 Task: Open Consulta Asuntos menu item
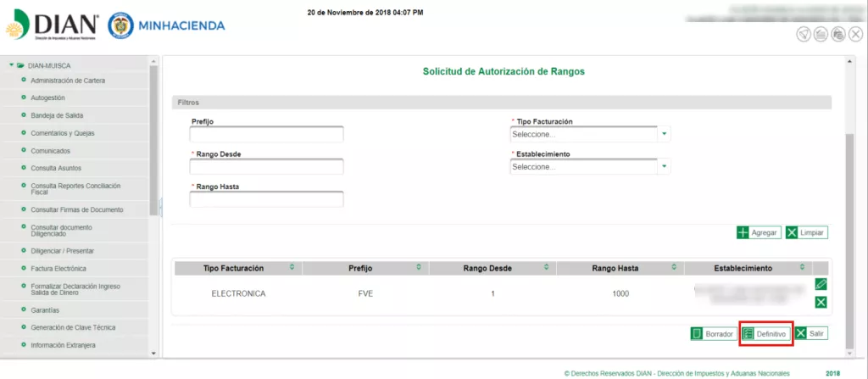point(56,168)
